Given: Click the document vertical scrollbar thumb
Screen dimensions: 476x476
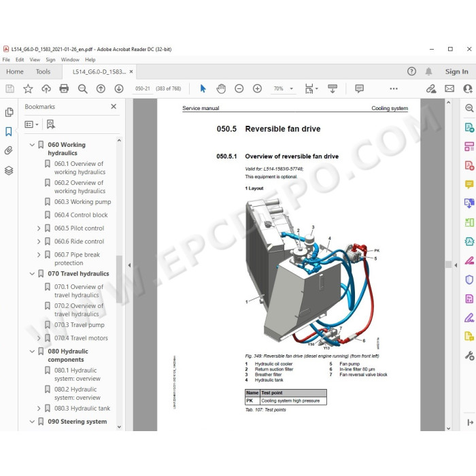Looking at the screenshot, I should [x=448, y=265].
